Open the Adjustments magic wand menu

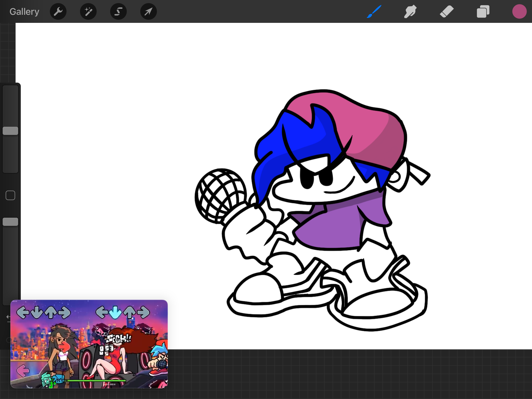[88, 11]
